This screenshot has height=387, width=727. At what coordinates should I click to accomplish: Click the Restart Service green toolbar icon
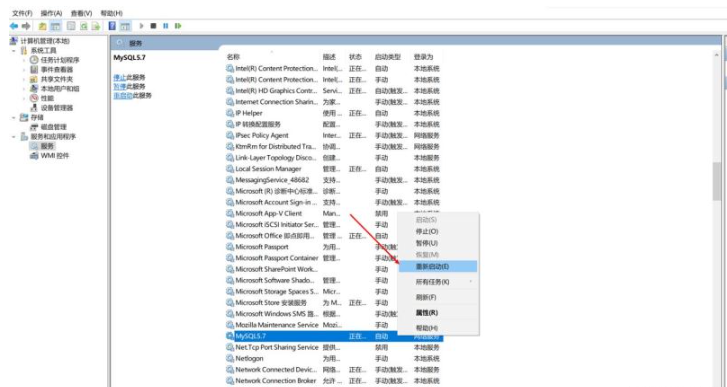coord(178,26)
